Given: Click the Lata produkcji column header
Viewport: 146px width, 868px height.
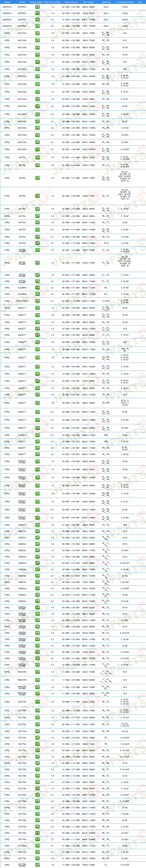Looking at the screenshot, I should (x=71, y=2).
